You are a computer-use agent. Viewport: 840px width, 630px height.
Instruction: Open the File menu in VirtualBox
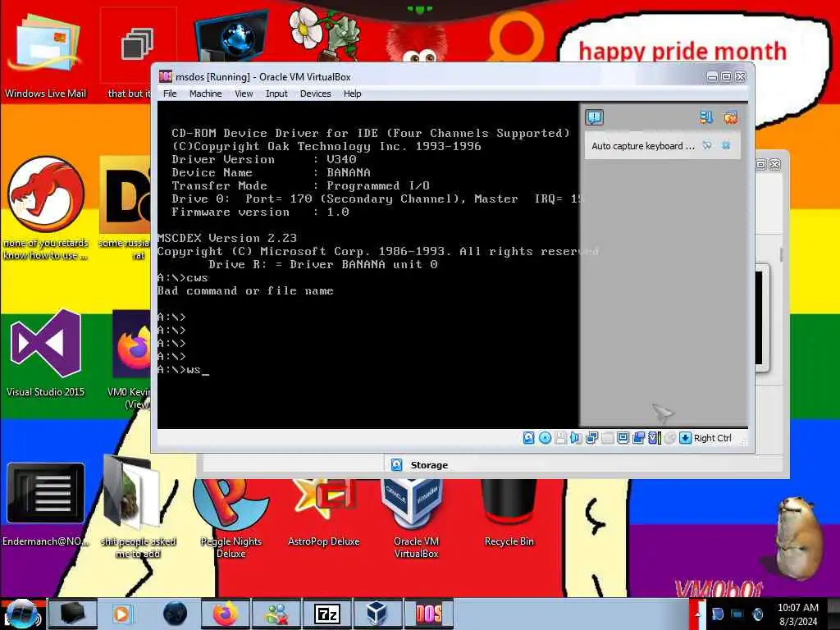click(x=170, y=94)
